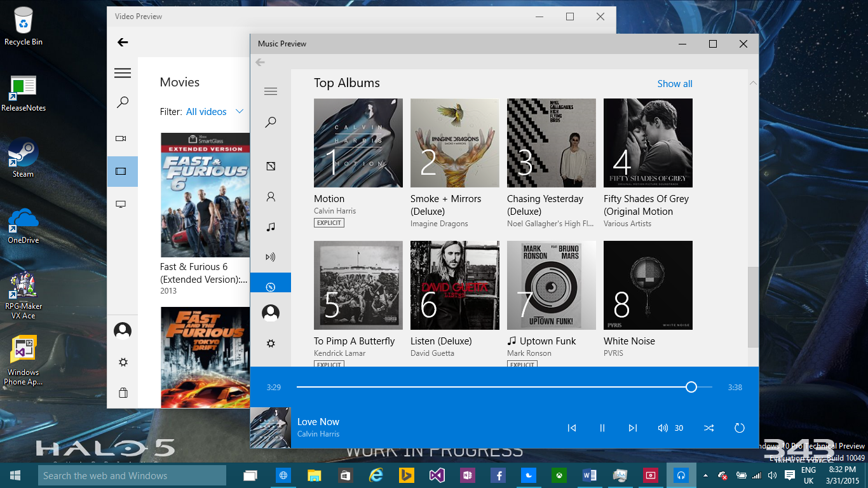Viewport: 868px width, 488px height.
Task: Open Radio icon in Music sidebar
Action: point(271,257)
